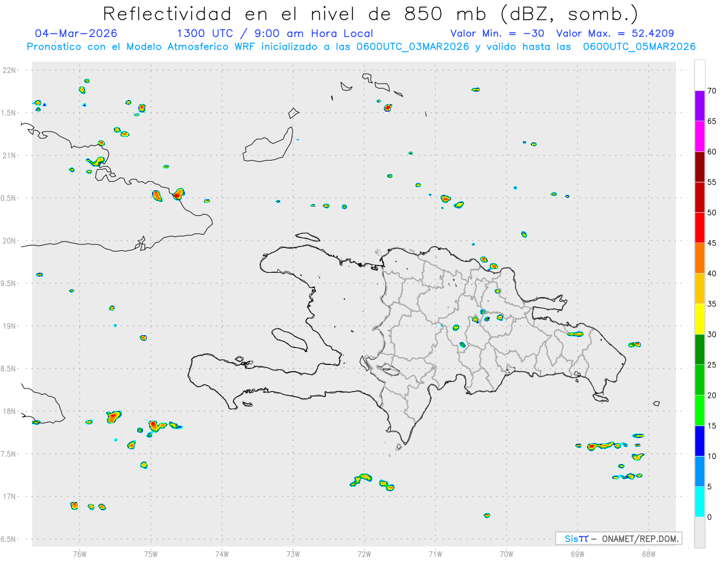Select the yellow 30–35 dBZ colorbar band
The width and height of the screenshot is (728, 562).
[x=699, y=319]
